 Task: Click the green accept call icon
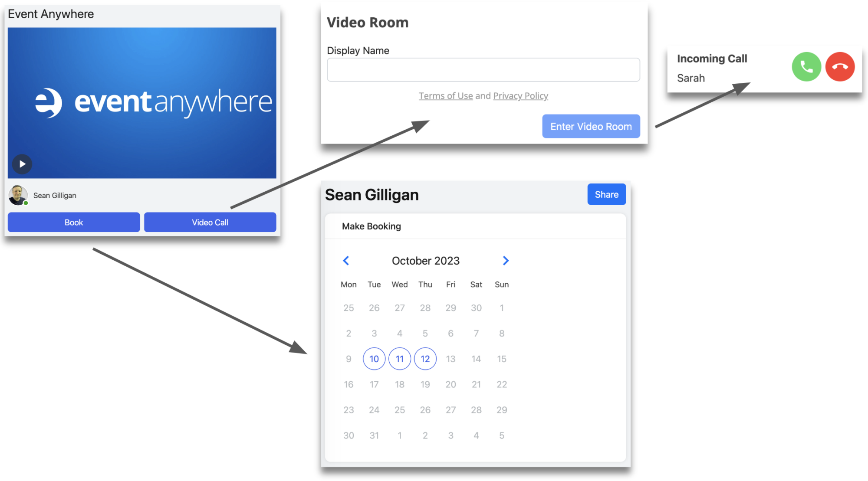tap(806, 66)
